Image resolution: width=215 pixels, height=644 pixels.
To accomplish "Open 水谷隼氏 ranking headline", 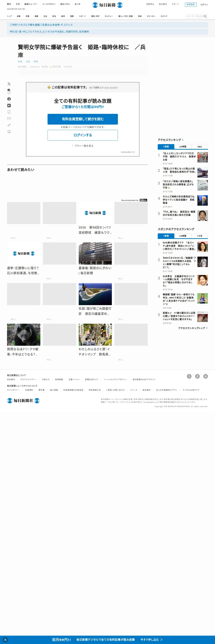I will pyautogui.click(x=179, y=281).
